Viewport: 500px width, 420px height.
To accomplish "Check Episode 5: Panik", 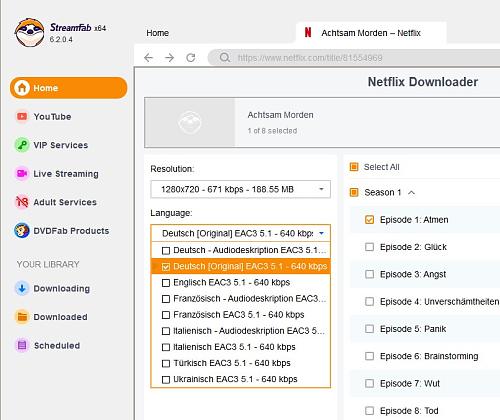I will [369, 329].
